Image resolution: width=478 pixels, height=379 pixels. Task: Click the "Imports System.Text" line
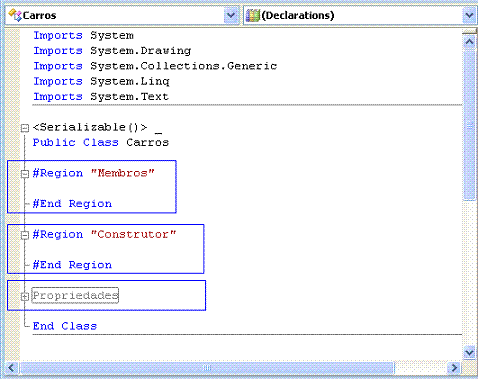[x=101, y=97]
